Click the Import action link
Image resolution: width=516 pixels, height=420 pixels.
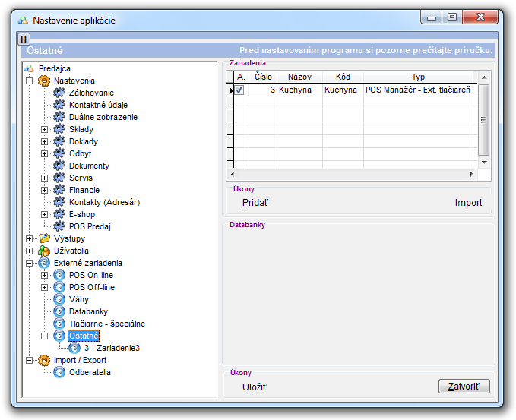pos(468,203)
